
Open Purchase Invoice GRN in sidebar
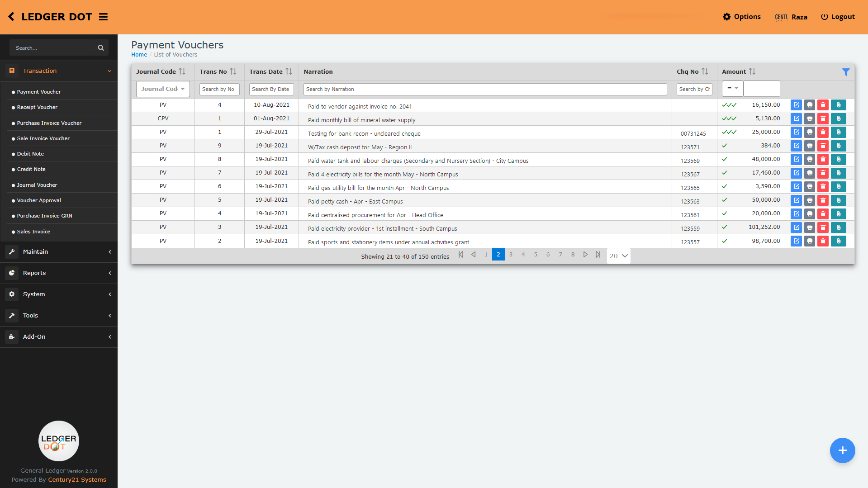45,216
